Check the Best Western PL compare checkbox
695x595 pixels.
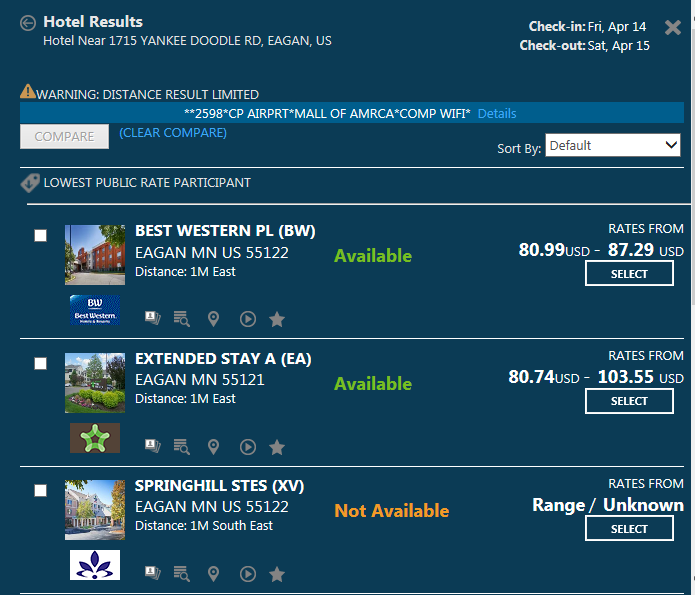tap(40, 235)
